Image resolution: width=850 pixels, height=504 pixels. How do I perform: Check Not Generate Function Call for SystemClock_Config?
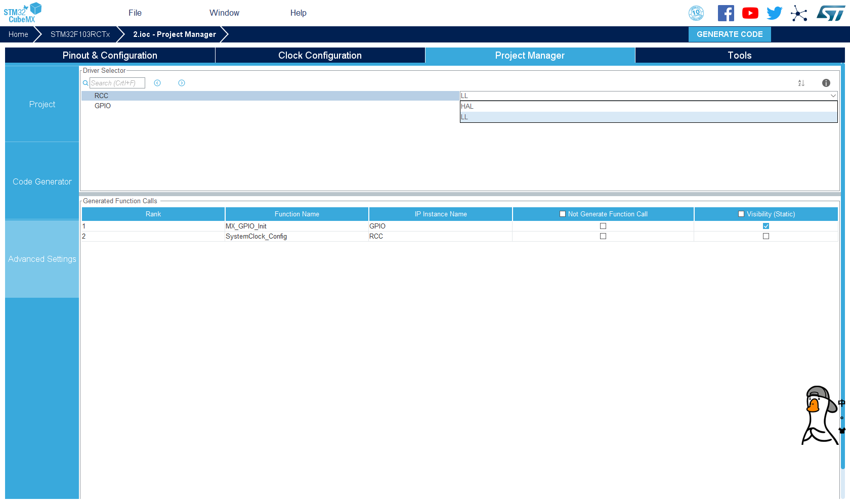click(x=603, y=236)
